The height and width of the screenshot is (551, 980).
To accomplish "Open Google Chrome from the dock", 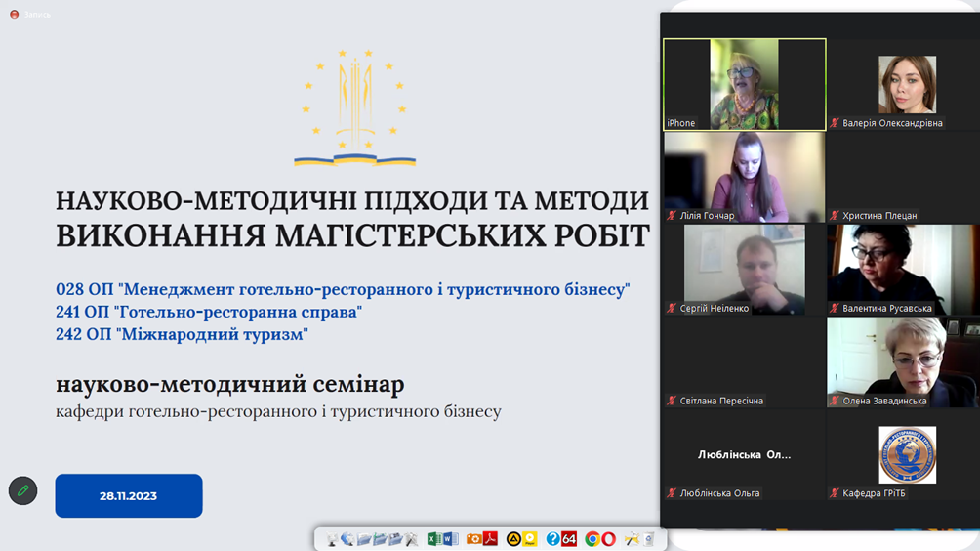I will click(592, 539).
